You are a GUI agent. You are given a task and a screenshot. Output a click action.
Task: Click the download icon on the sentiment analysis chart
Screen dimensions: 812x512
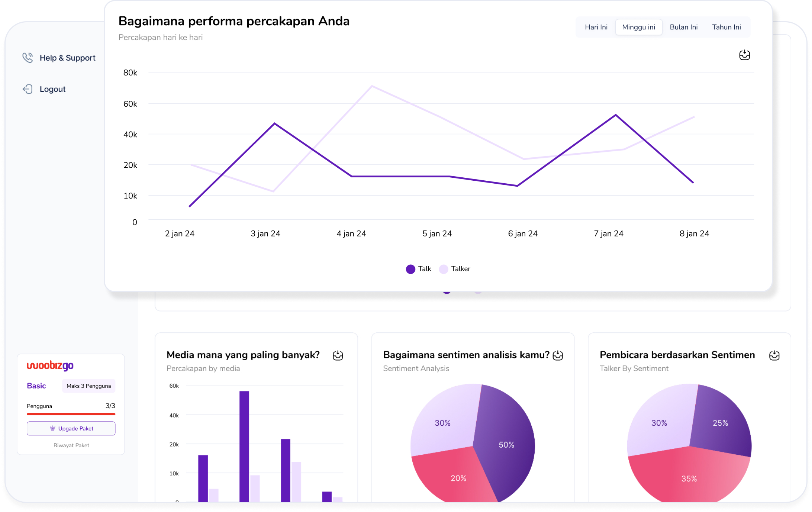[x=558, y=355]
